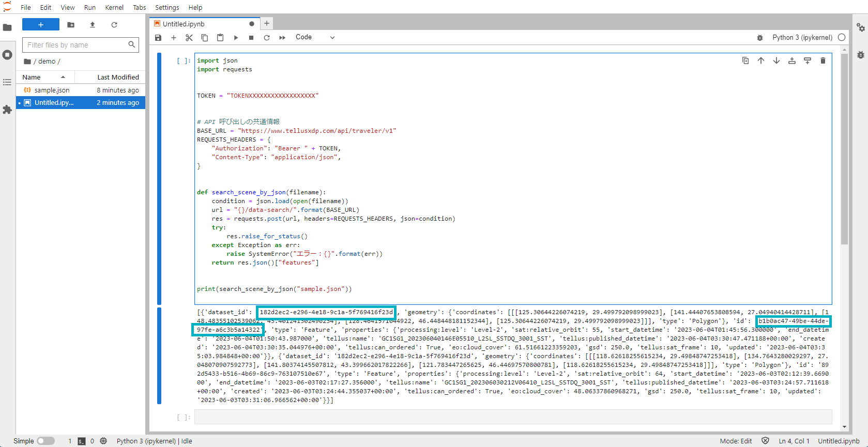This screenshot has height=447, width=868.
Task: Create a new folder in file browser
Action: click(71, 25)
